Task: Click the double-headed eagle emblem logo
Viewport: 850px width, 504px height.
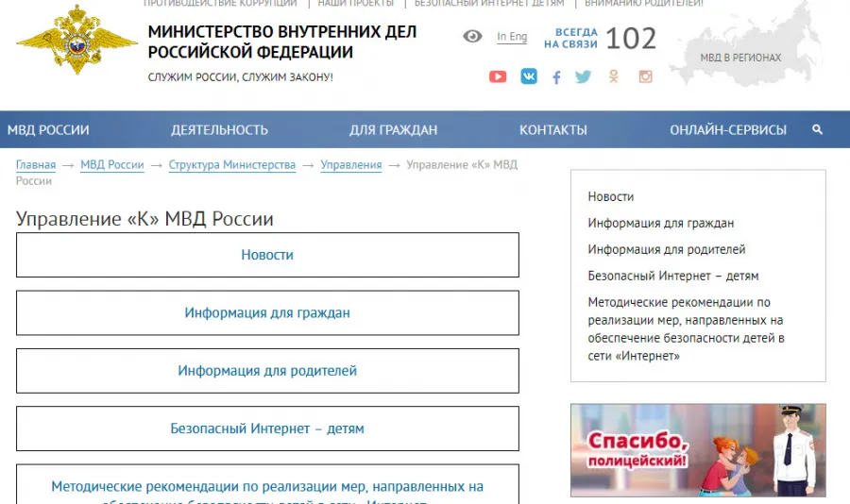Action: (x=76, y=40)
